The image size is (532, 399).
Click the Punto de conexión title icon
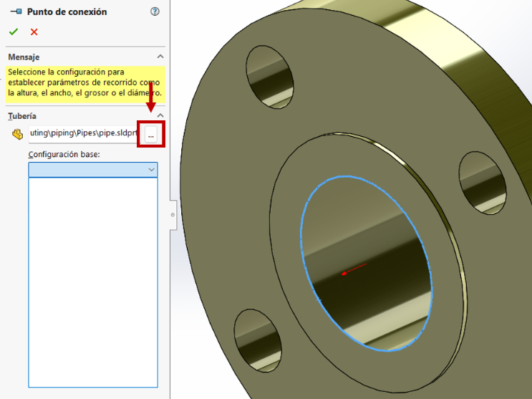(16, 12)
